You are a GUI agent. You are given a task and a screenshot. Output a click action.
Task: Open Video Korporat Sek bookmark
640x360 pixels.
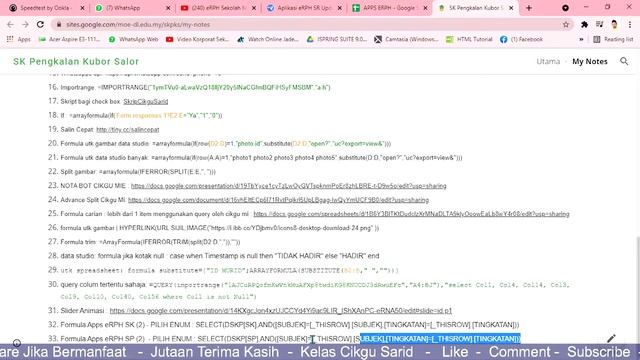(198, 39)
